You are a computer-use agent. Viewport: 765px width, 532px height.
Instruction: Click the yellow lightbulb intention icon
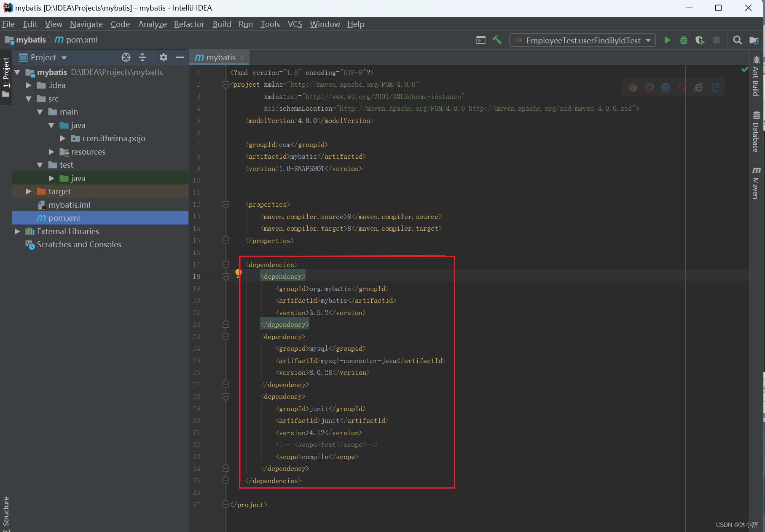pos(238,273)
